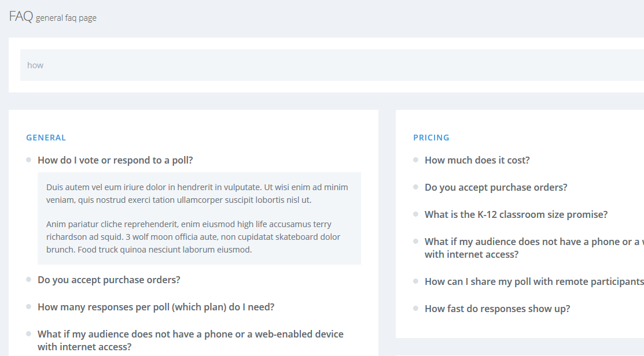
Task: Click the FAQ search input field
Action: (330, 65)
